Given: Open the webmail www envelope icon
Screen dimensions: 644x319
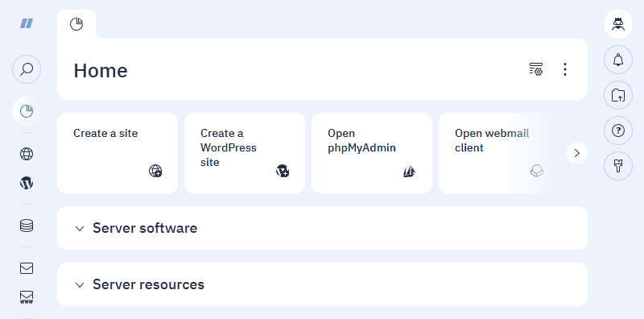Looking at the screenshot, I should pos(27,296).
